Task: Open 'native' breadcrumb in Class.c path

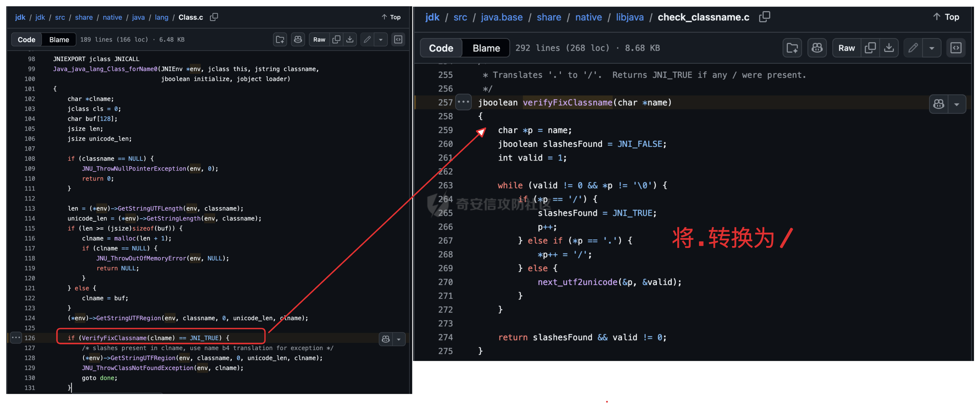Action: point(112,17)
